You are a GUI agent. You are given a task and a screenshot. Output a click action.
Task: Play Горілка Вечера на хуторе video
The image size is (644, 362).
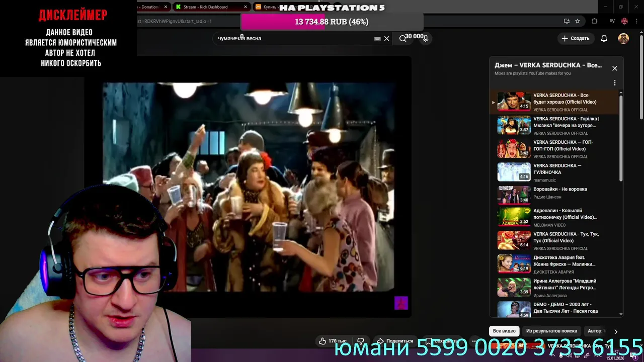(554, 126)
